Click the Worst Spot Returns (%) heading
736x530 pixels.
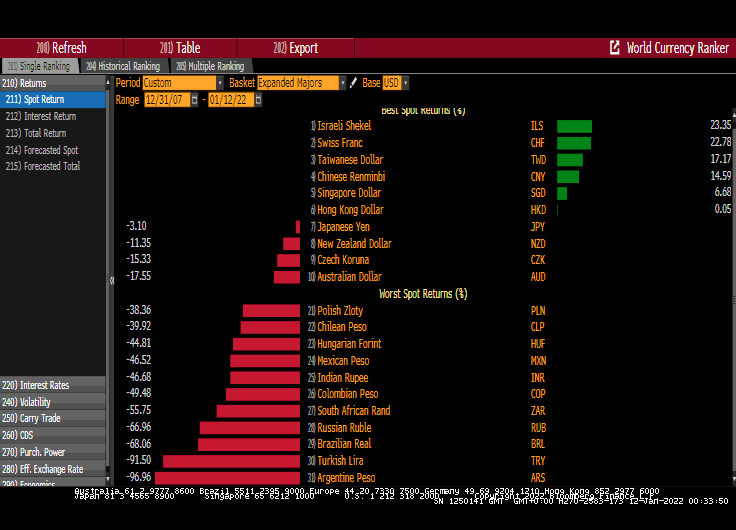click(x=423, y=294)
